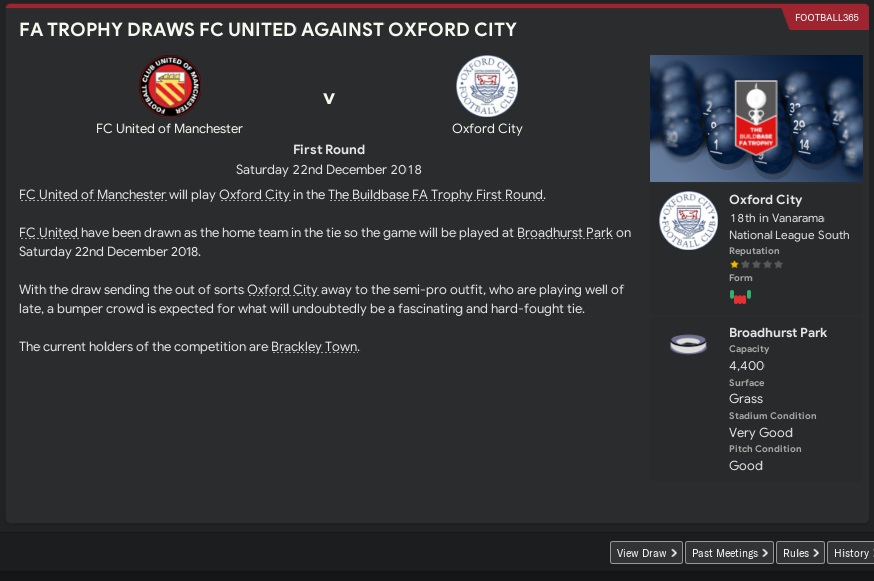Open the competition Rules button
This screenshot has width=874, height=581.
point(800,553)
